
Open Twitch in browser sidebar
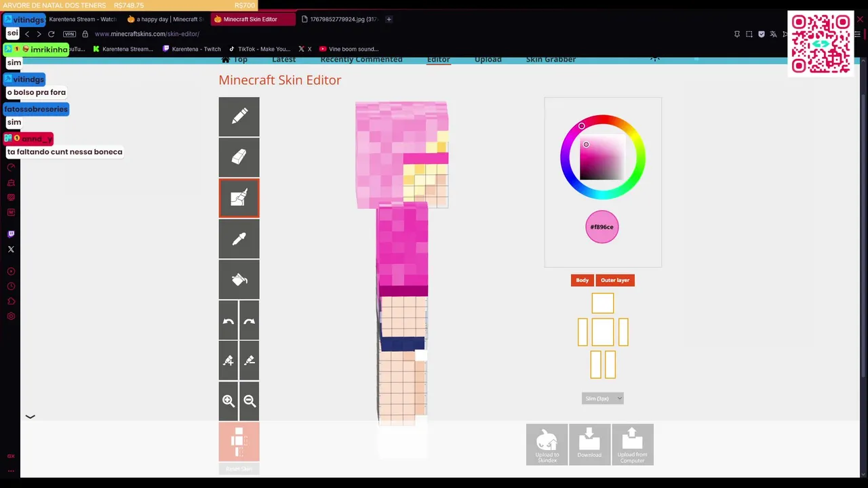point(11,234)
